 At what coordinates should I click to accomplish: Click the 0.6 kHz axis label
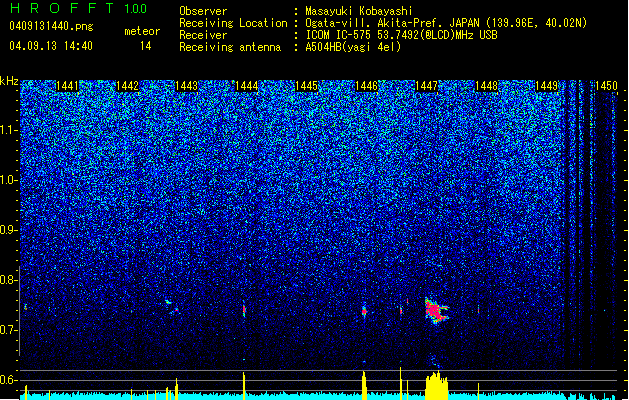coord(9,380)
